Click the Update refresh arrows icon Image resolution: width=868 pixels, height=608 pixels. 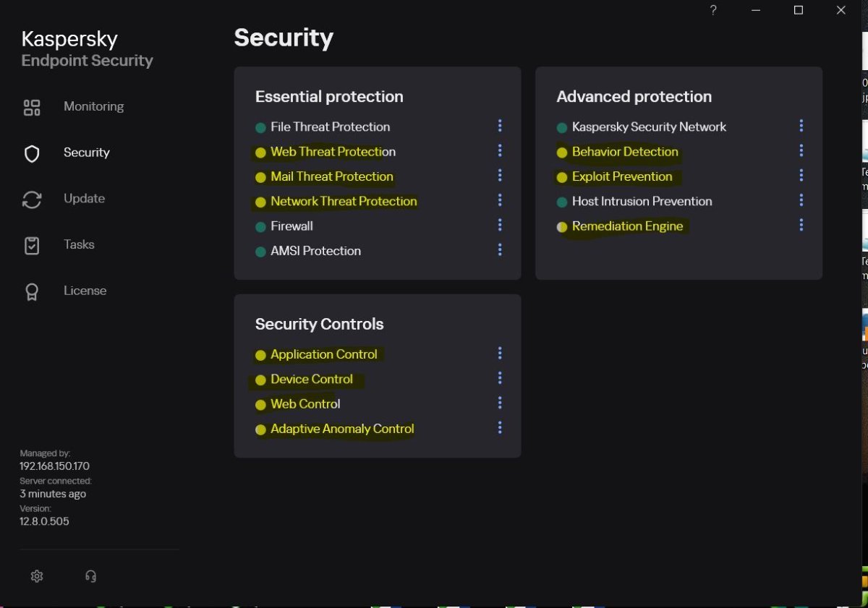click(x=32, y=200)
